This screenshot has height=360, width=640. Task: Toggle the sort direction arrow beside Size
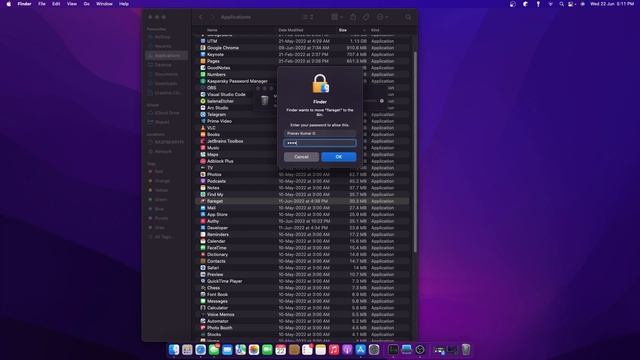[x=364, y=30]
